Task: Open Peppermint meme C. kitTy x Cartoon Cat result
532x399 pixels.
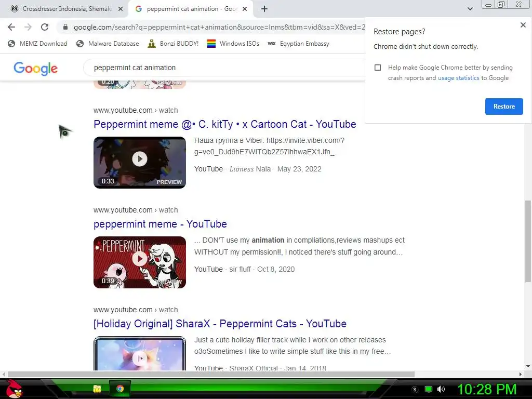Action: [x=224, y=124]
